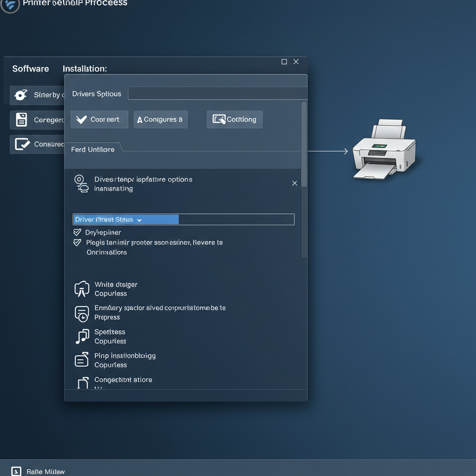Click the 'Contgures a' button

coord(160,119)
